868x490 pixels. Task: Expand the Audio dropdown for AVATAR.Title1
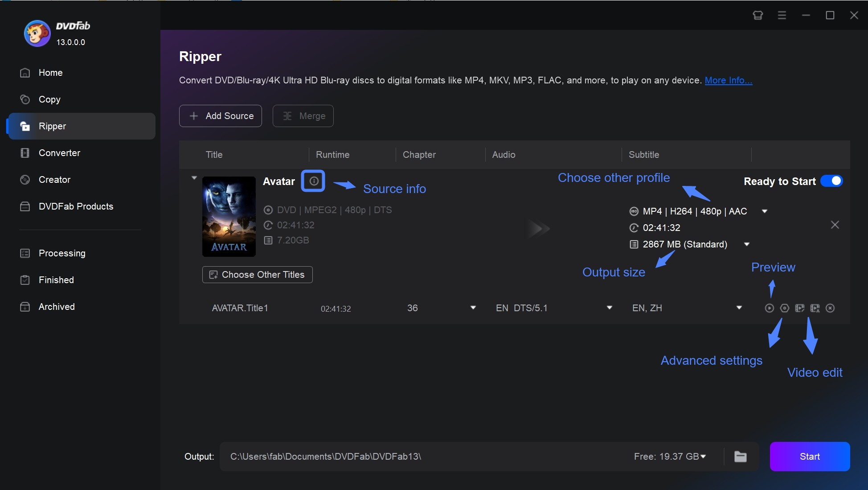(x=608, y=307)
